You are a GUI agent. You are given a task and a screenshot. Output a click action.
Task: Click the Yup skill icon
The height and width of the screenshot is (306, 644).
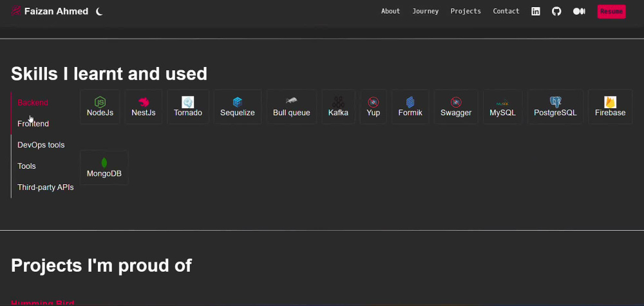pos(373,102)
